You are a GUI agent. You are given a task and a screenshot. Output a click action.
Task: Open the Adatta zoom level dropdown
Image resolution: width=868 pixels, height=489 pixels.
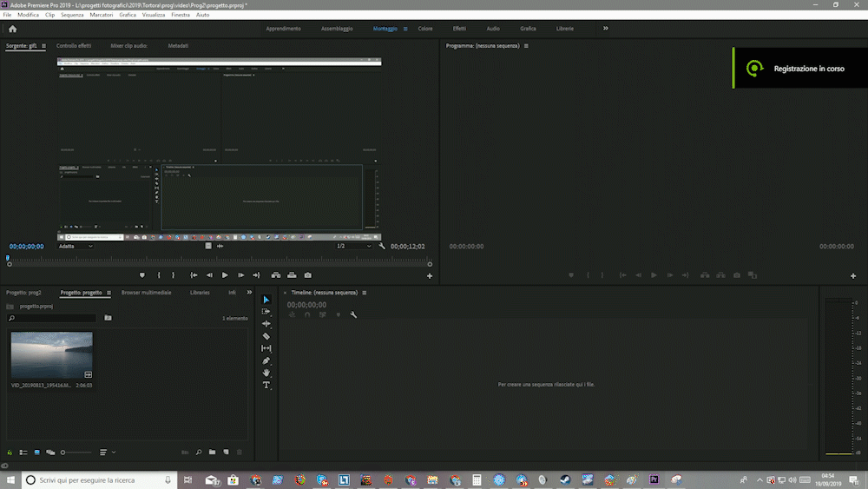coord(76,246)
